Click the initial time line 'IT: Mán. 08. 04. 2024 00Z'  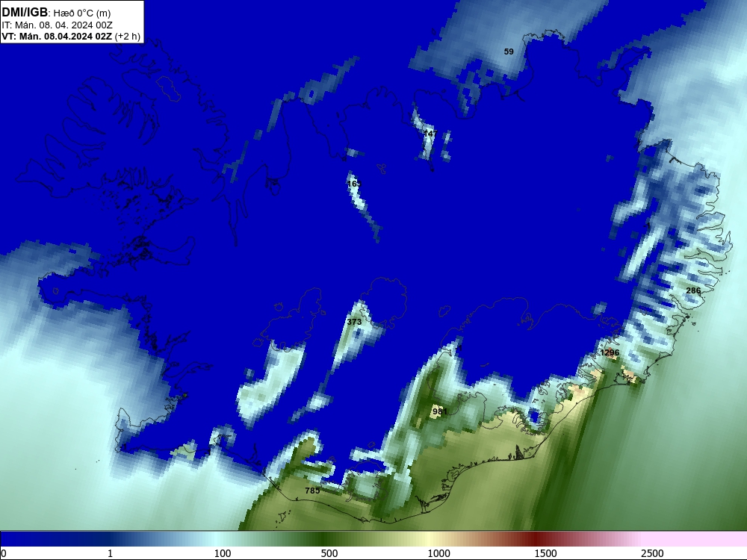pos(58,25)
